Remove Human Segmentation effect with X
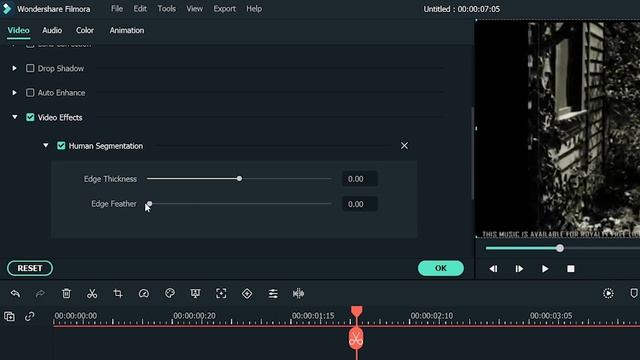The height and width of the screenshot is (360, 640). 404,146
